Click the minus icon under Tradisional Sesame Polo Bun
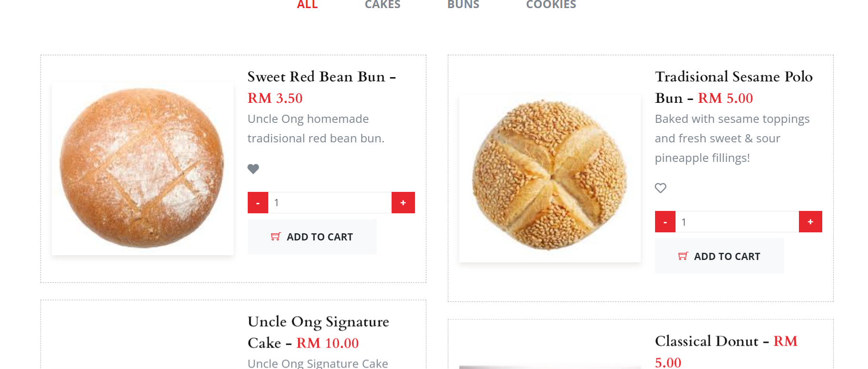The image size is (868, 369). coord(665,221)
